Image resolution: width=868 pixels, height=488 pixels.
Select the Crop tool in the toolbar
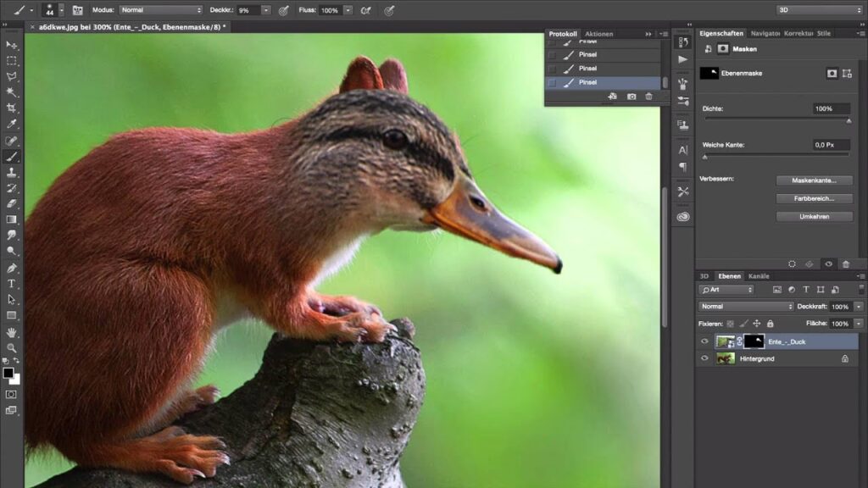(11, 108)
